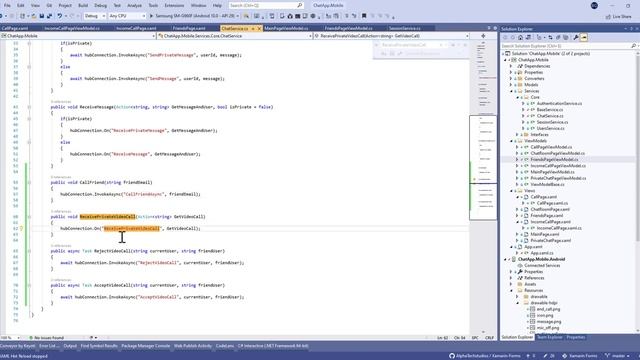
Task: Click the top Search (Ctrl+Q) box
Action: [x=265, y=5]
